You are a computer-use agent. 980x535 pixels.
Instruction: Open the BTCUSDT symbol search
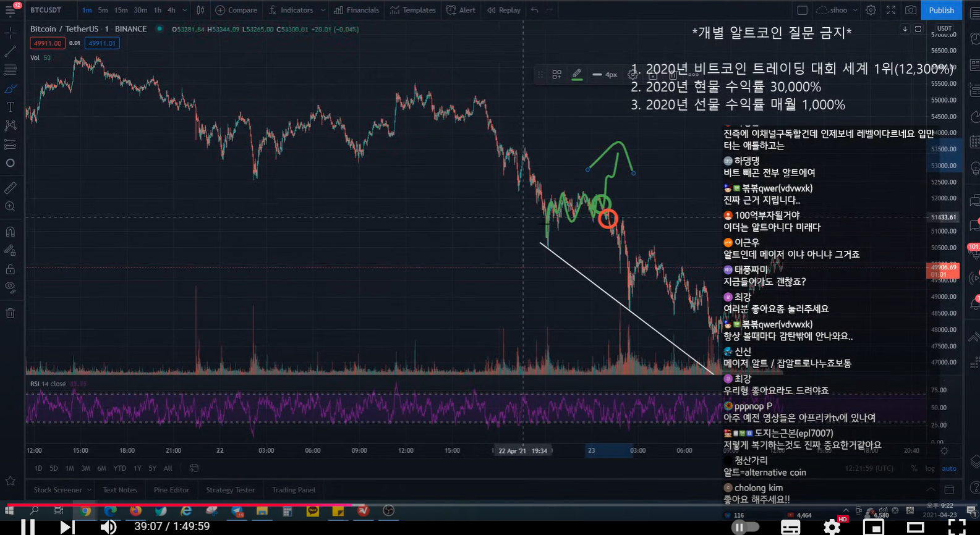point(46,11)
